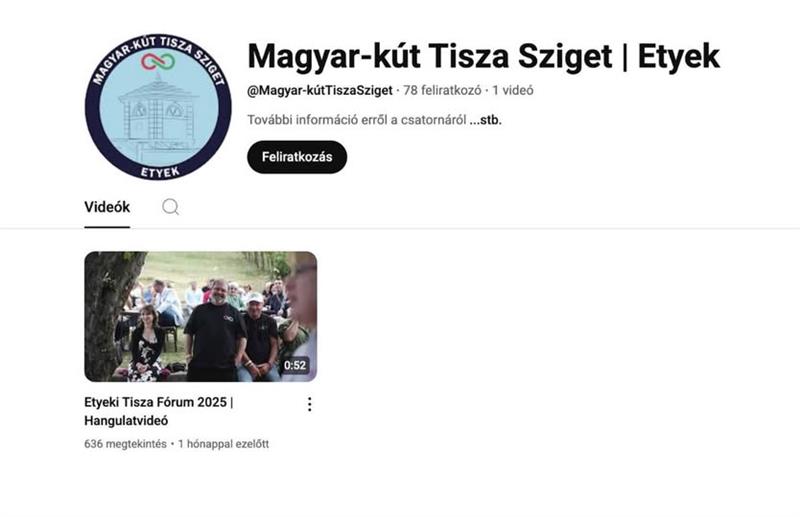Click the 1 hónappal ezelőtt upload date

point(223,444)
